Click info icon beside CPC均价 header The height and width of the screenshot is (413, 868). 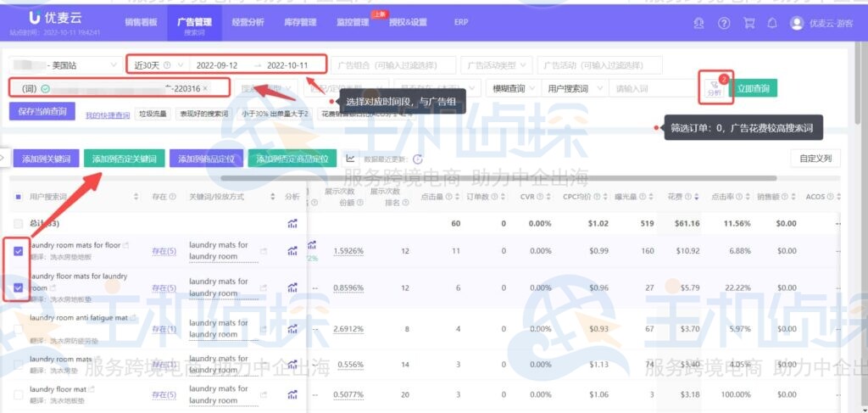tap(597, 197)
